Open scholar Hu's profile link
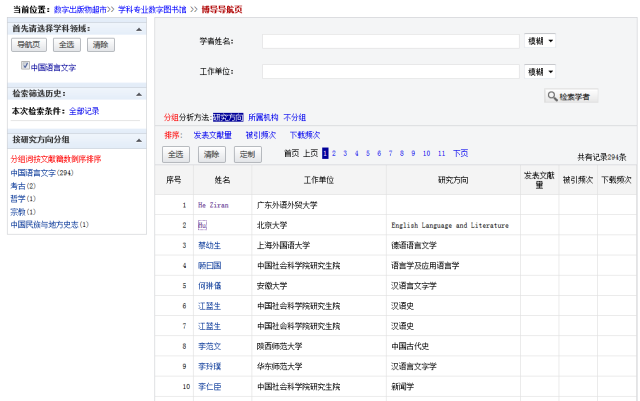Image resolution: width=640 pixels, height=401 pixels. 202,225
